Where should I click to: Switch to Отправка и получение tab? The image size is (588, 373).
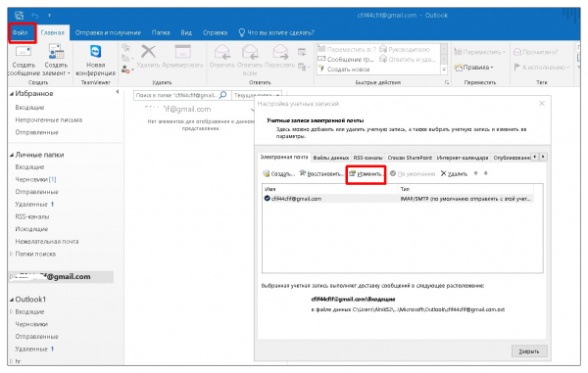pyautogui.click(x=108, y=32)
